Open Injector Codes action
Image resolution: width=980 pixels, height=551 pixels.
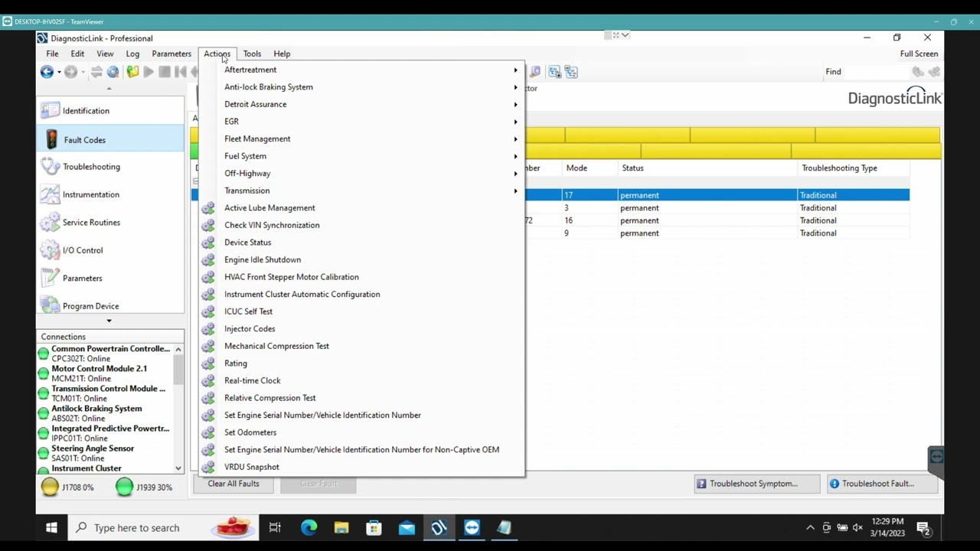[x=361, y=329]
